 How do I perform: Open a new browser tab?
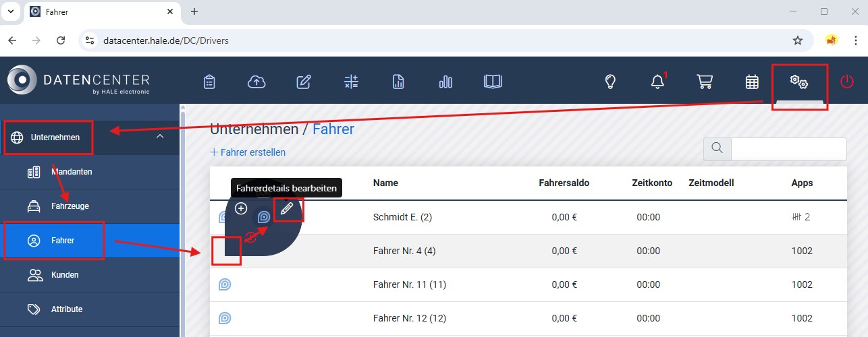click(x=194, y=11)
